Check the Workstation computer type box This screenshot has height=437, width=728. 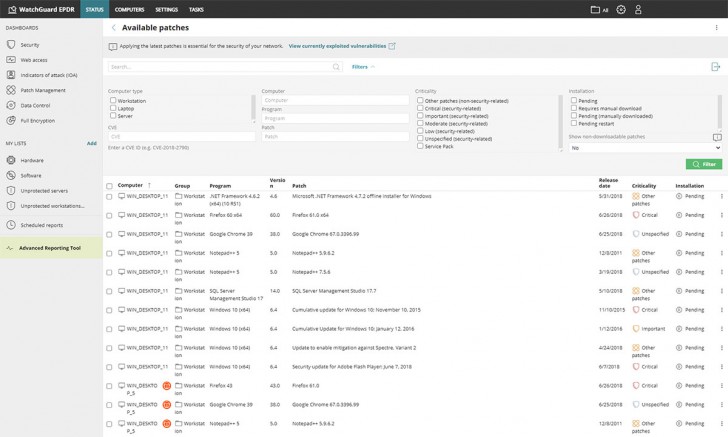pyautogui.click(x=113, y=100)
